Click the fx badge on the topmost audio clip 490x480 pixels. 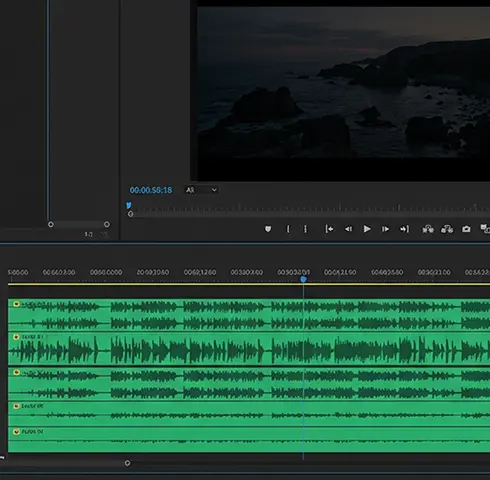16,304
